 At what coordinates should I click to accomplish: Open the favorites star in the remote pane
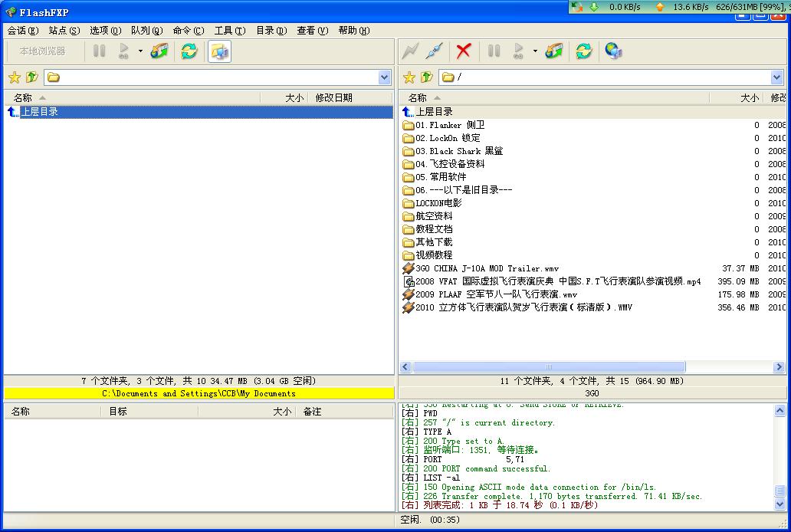[409, 77]
